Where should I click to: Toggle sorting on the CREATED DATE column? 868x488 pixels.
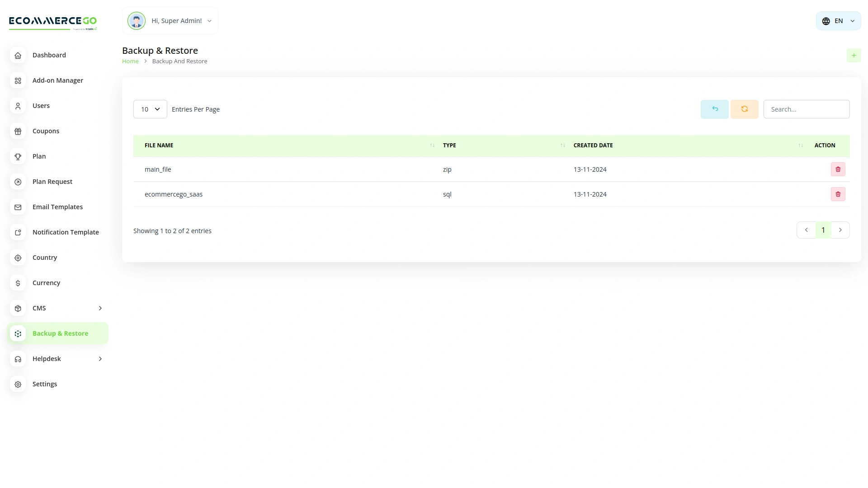pos(801,145)
